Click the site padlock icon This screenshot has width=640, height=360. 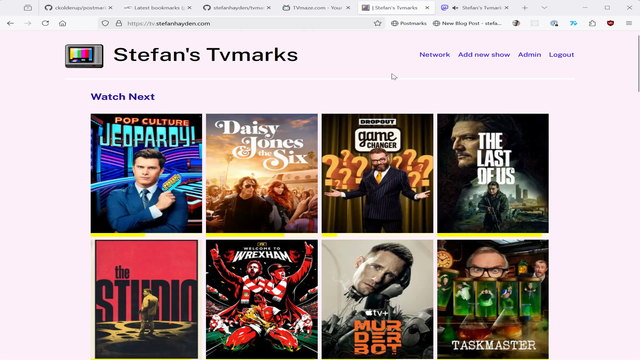pyautogui.click(x=119, y=23)
